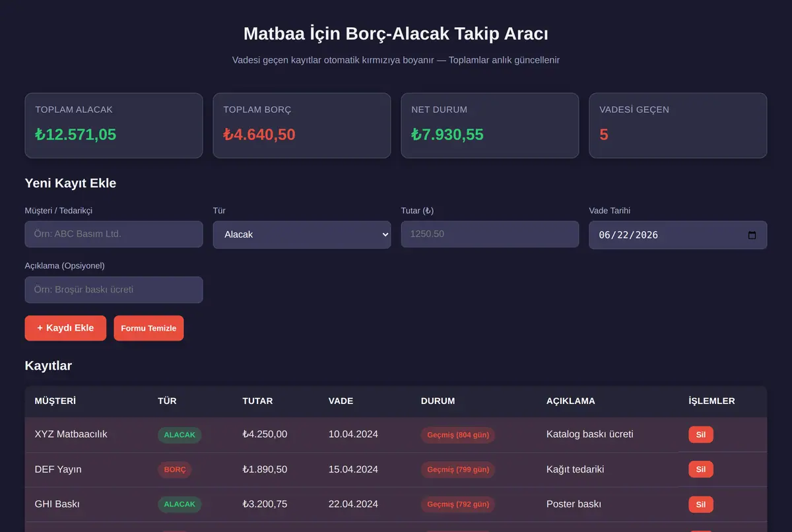Remove the GHI Baskı record with Sil
Screen dimensions: 792x532
[x=701, y=504]
